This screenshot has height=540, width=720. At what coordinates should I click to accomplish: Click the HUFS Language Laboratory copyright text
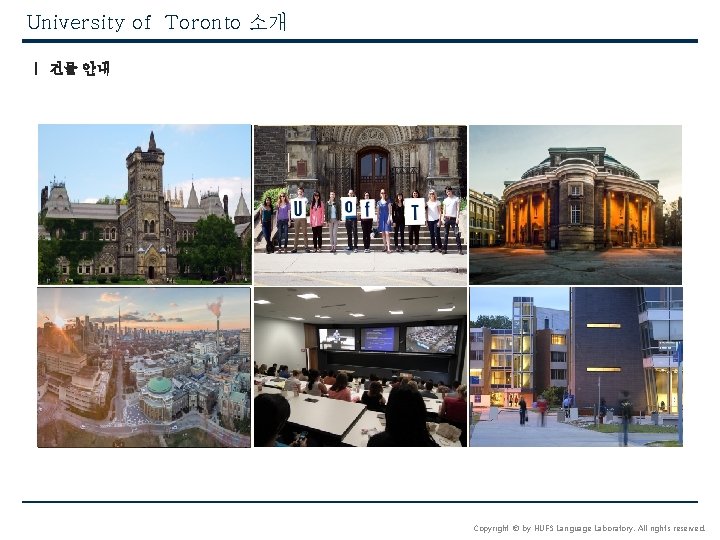tap(589, 529)
